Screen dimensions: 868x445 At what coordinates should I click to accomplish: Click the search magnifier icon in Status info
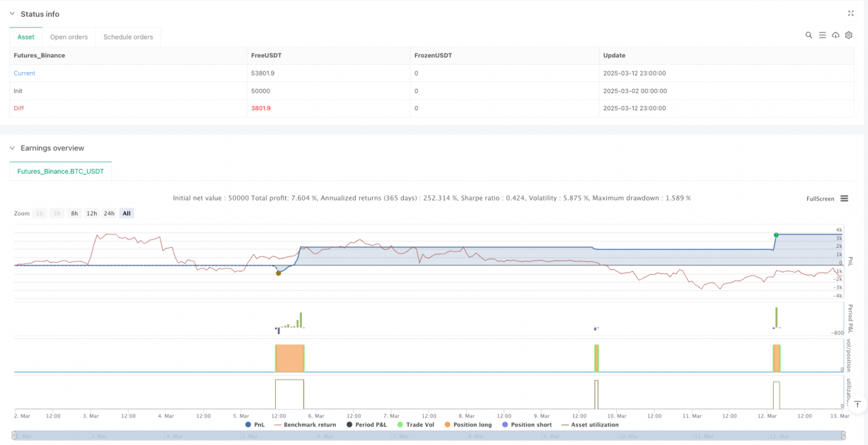(809, 35)
